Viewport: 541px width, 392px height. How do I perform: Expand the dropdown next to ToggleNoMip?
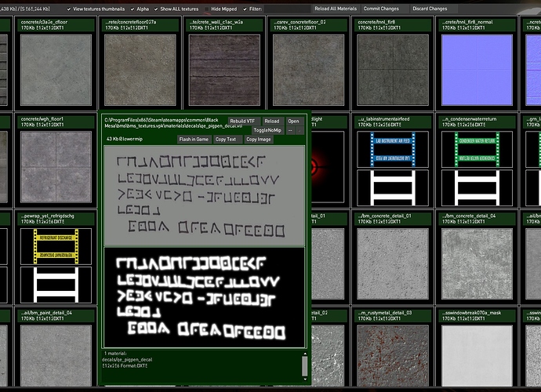point(291,129)
